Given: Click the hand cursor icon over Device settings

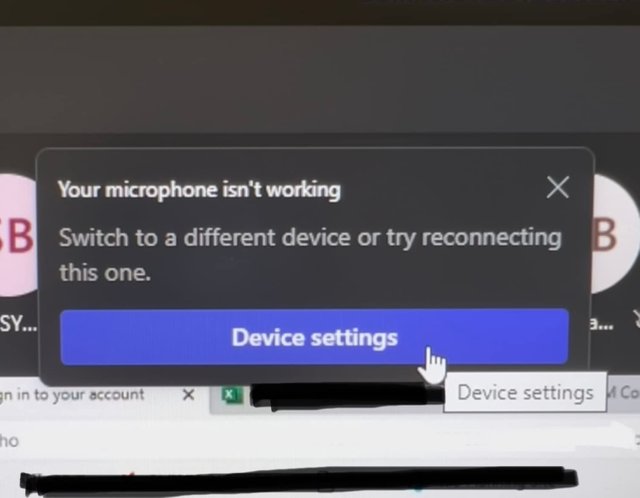Looking at the screenshot, I should 432,365.
